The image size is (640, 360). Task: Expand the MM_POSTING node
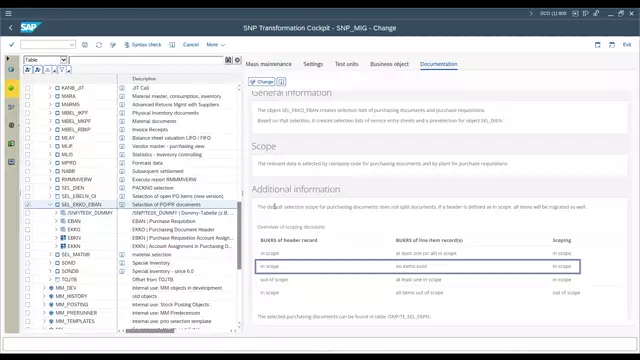(x=44, y=304)
